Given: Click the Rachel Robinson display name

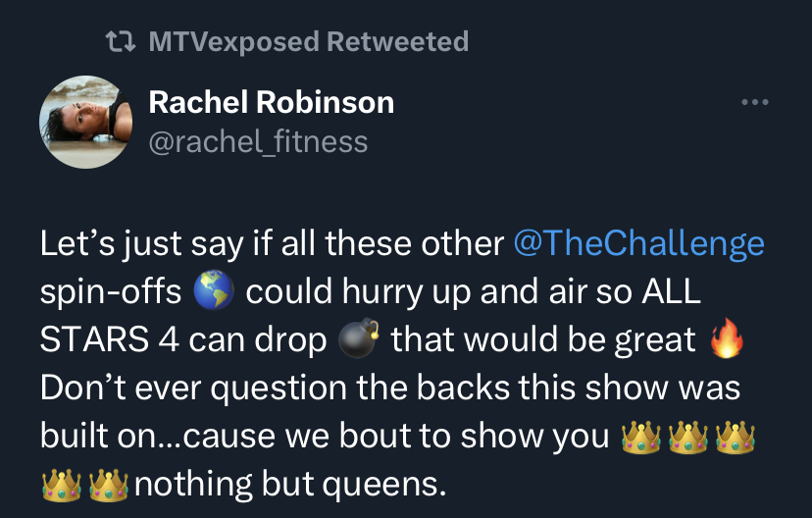Looking at the screenshot, I should [272, 101].
